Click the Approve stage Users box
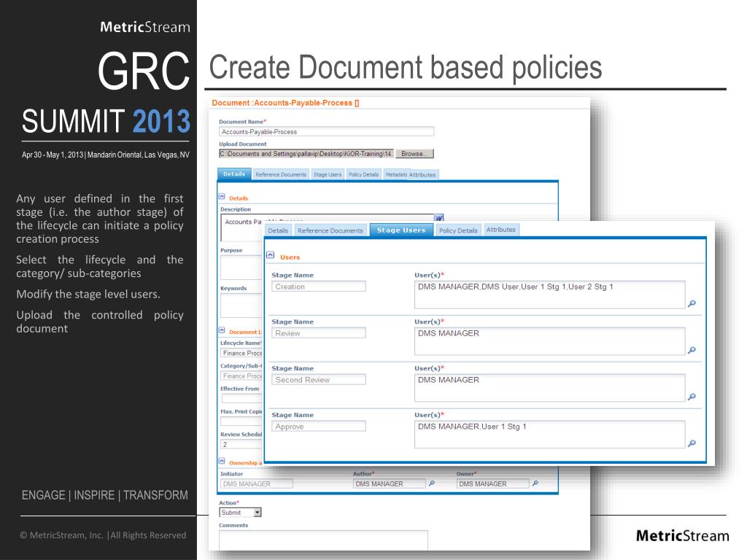This screenshot has height=560, width=747. pyautogui.click(x=550, y=435)
